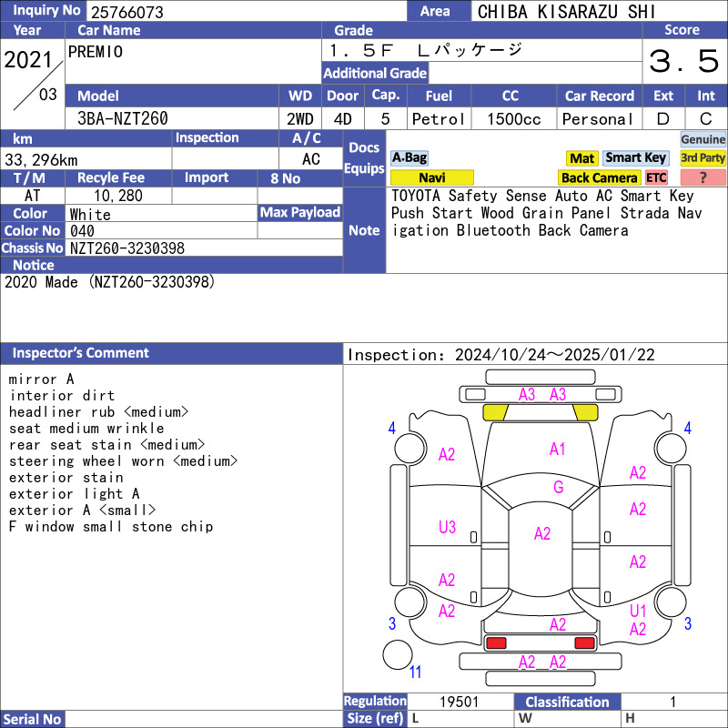This screenshot has width=728, height=728.
Task: Select the yellow Navi equipment badge
Action: pos(432,177)
